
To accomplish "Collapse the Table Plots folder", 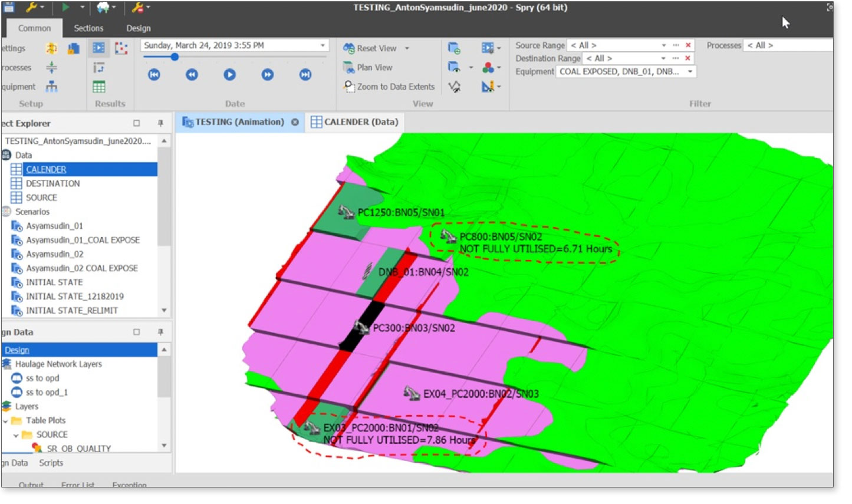I will [x=5, y=420].
